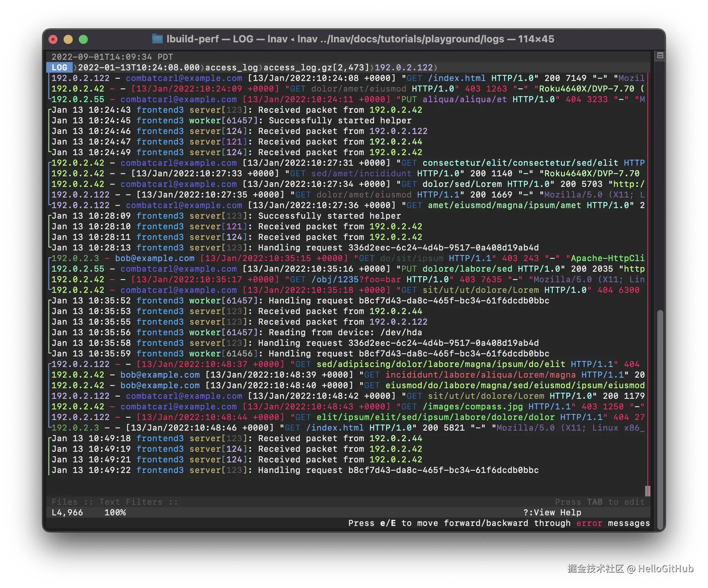Click the Files panel label
Viewport: 708px width, 588px height.
[x=65, y=502]
